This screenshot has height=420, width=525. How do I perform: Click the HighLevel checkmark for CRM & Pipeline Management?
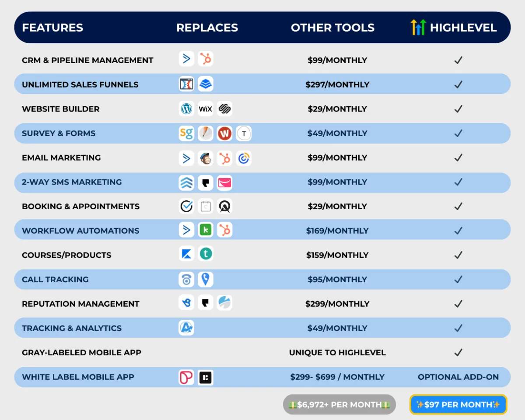pyautogui.click(x=458, y=60)
